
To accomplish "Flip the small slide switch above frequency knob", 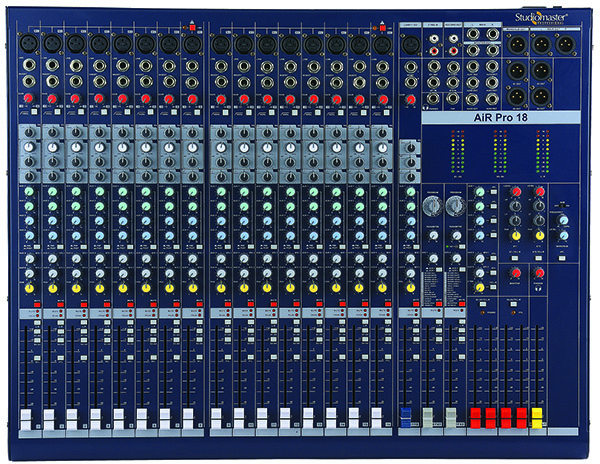I will (562, 206).
